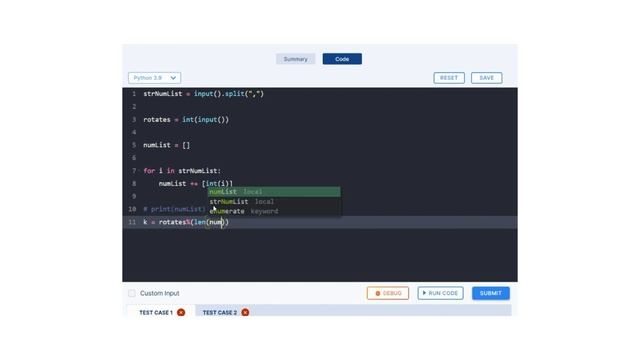The height and width of the screenshot is (360, 640).
Task: Run the code with RUN CODE
Action: [x=440, y=293]
